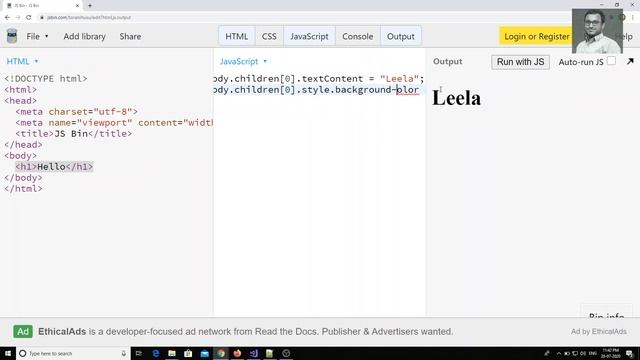
Task: Open Task View on the taskbar
Action: point(139,353)
